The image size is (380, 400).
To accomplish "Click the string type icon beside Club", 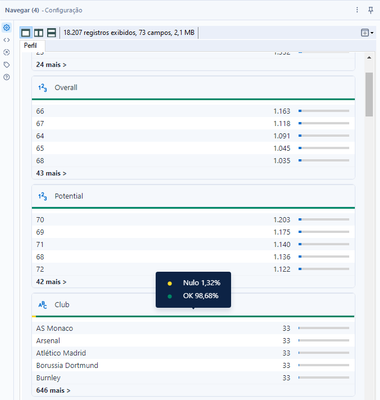I will [x=43, y=305].
